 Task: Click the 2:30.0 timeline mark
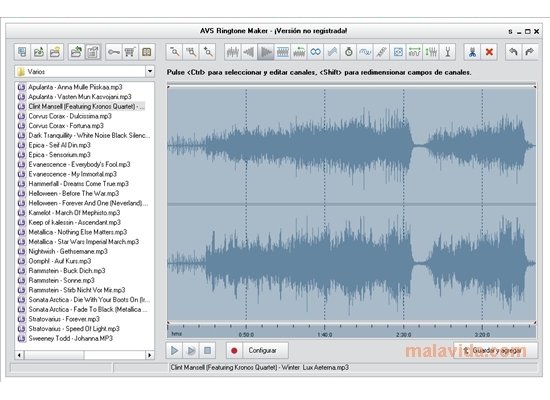tap(404, 335)
